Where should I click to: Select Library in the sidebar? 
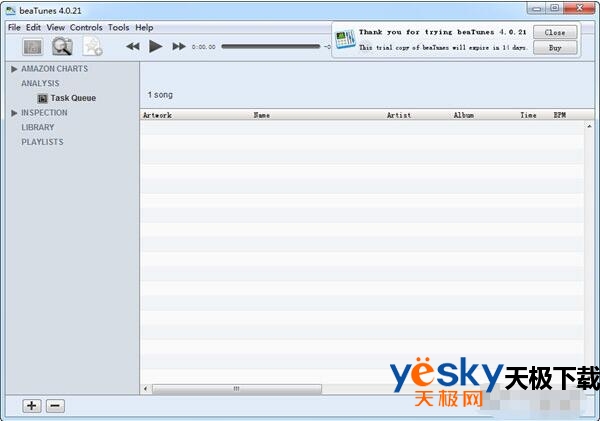coord(38,127)
